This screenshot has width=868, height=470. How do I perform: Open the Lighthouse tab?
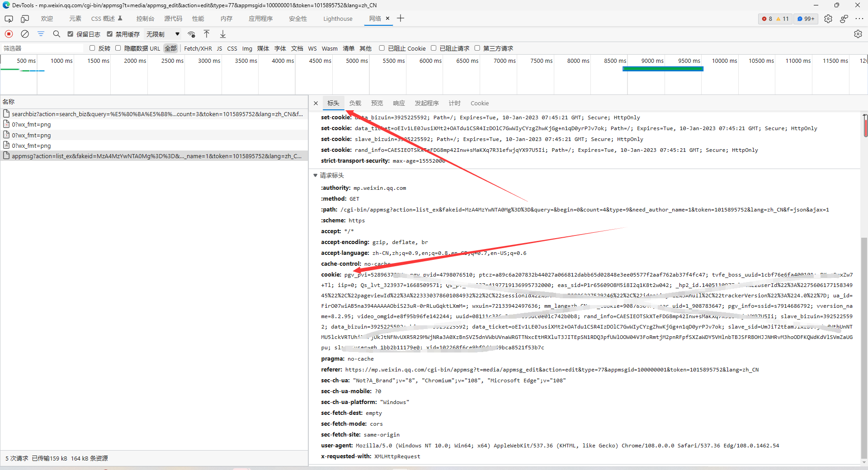(x=338, y=19)
